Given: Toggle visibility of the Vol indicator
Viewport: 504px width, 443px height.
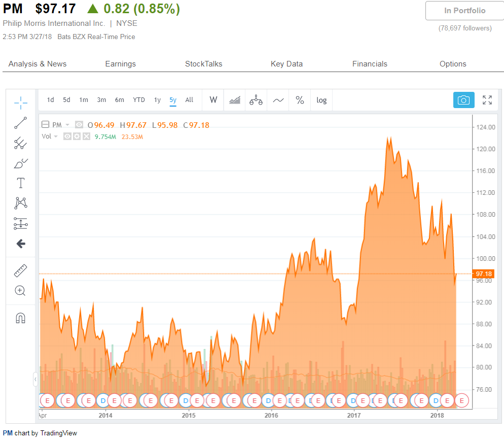Looking at the screenshot, I should pos(66,136).
